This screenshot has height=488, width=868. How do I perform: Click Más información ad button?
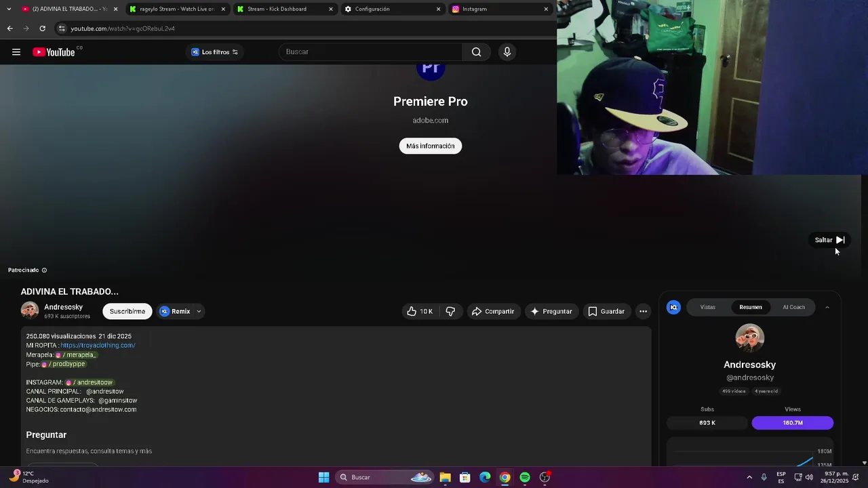(x=431, y=146)
